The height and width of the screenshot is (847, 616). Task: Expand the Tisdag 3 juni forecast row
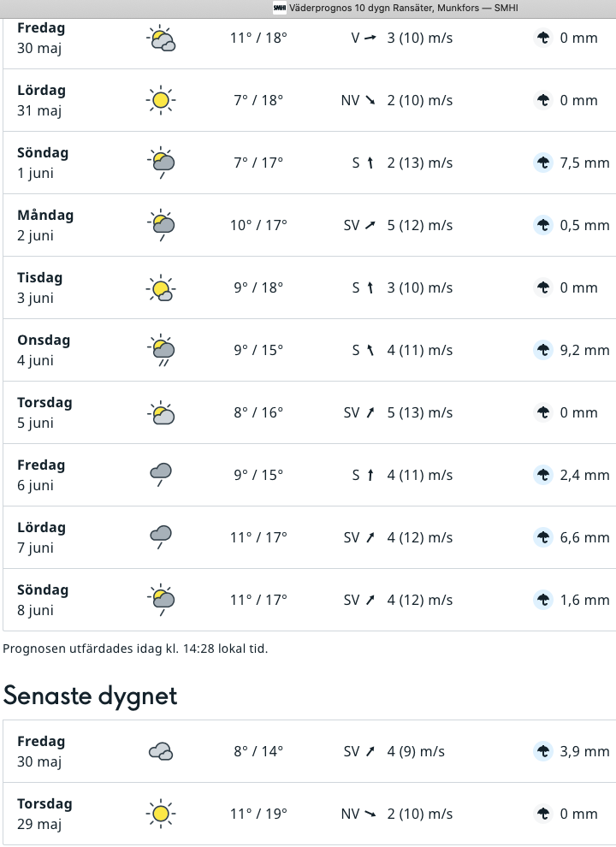[309, 288]
